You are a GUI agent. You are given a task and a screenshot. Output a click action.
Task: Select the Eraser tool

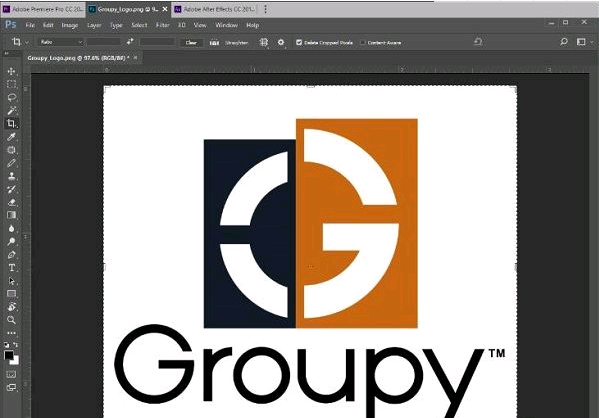11,202
